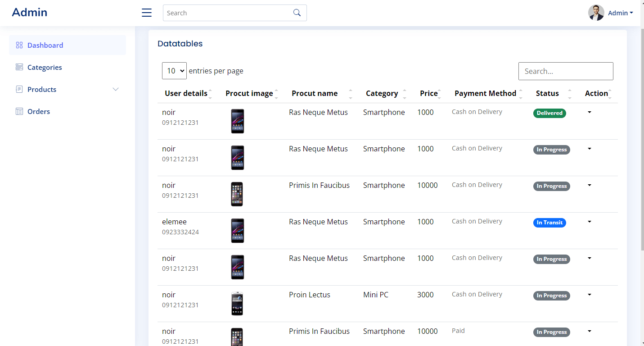The height and width of the screenshot is (346, 644).
Task: Sort table by Payment Method column
Action: (488, 93)
